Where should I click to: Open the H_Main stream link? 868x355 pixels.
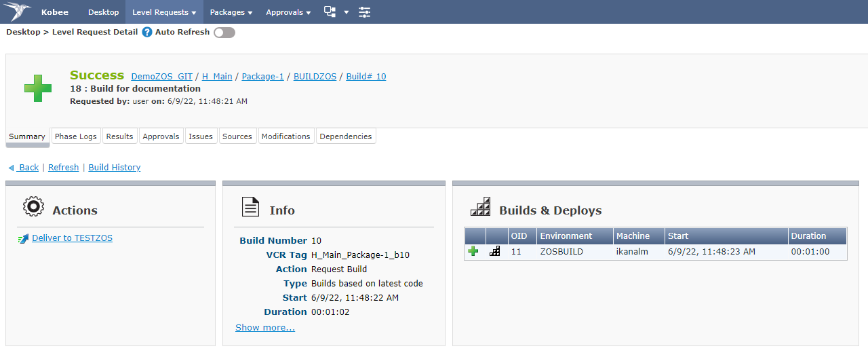tap(217, 77)
